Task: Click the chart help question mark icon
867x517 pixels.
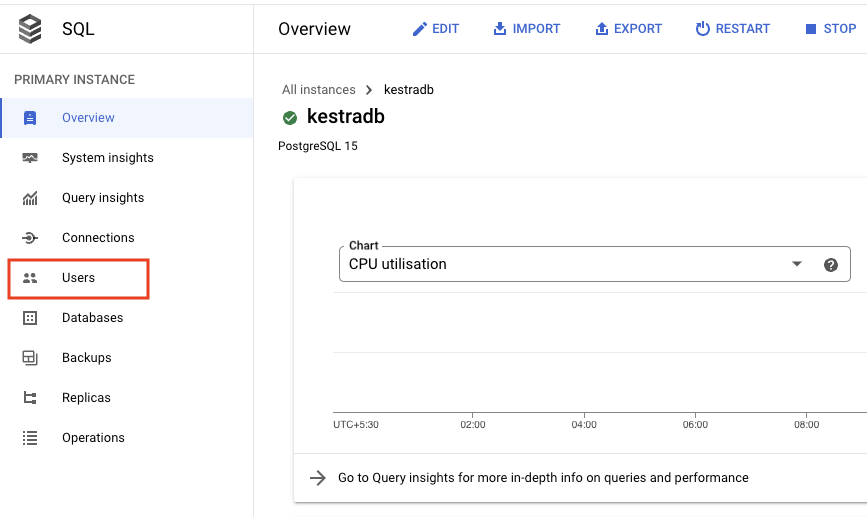Action: click(x=830, y=265)
